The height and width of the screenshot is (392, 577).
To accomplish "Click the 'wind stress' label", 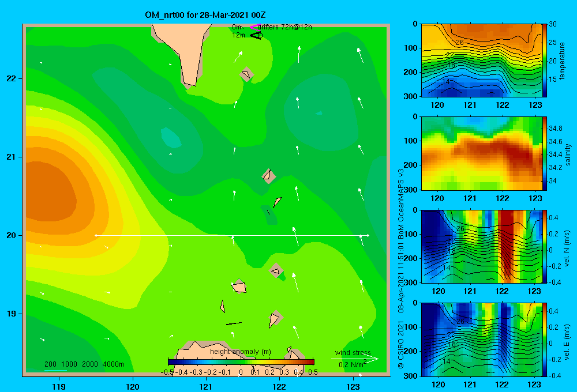I will pyautogui.click(x=353, y=353).
